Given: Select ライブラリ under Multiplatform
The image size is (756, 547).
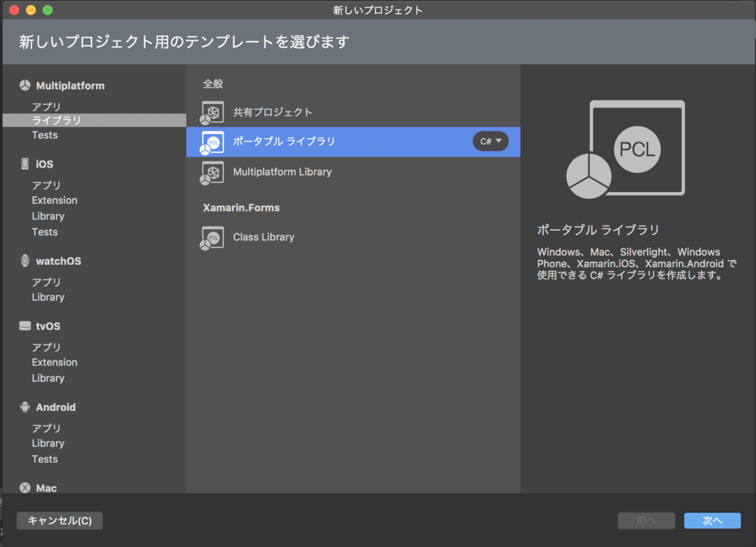Looking at the screenshot, I should pyautogui.click(x=94, y=120).
